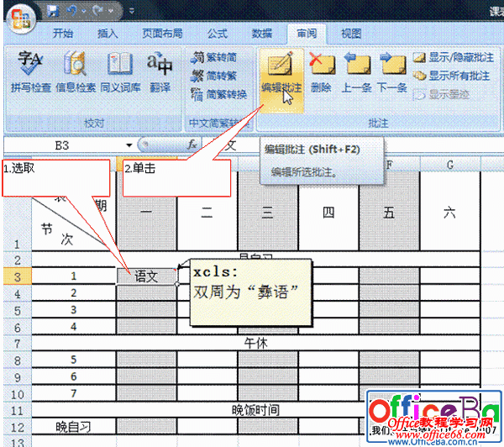Open 同义词库 thesaurus
The height and width of the screenshot is (447, 504).
point(120,72)
